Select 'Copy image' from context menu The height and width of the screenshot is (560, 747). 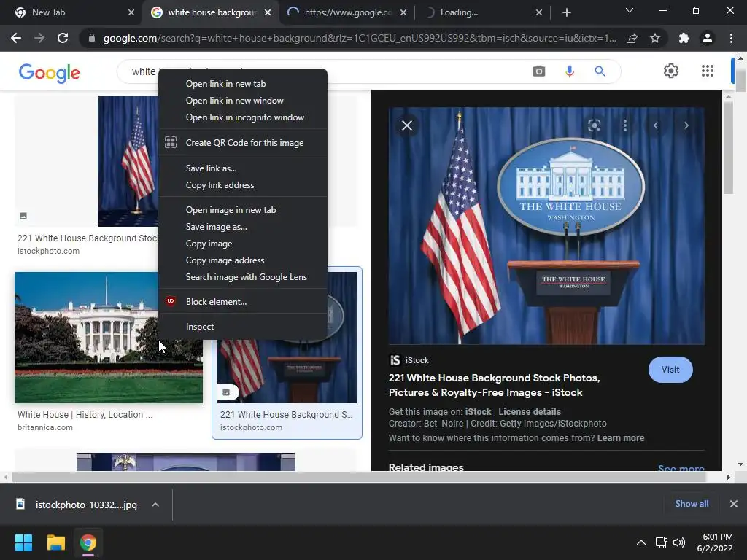(x=242, y=244)
